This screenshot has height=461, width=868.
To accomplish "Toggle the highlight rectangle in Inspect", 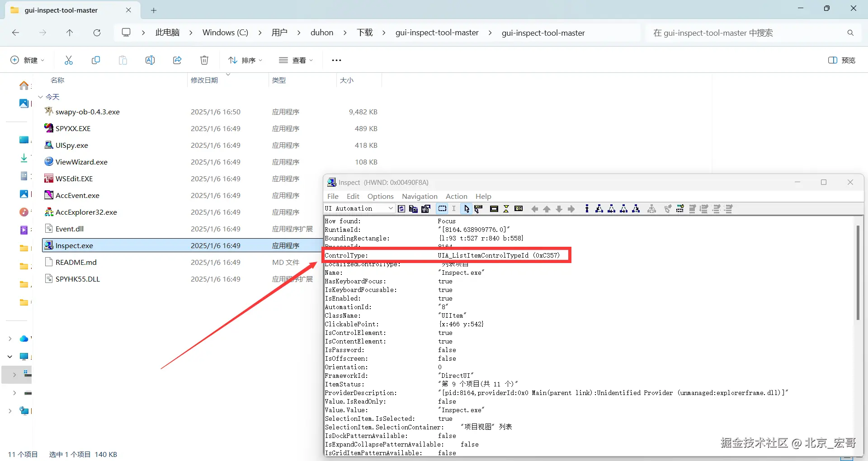I will click(442, 209).
